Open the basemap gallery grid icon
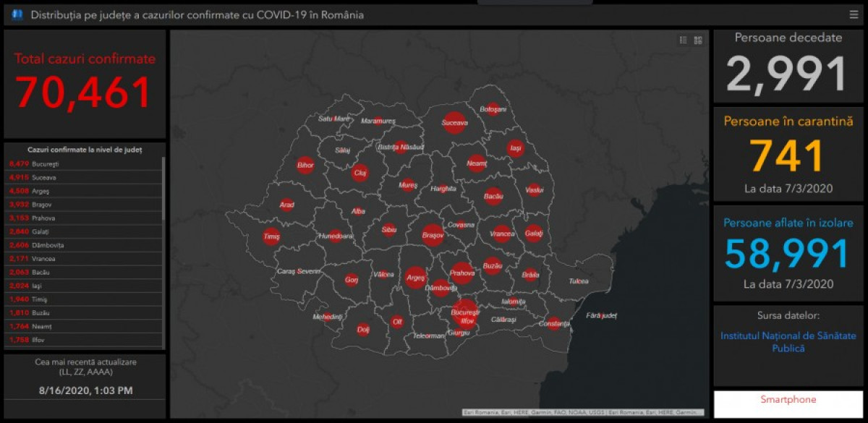 [x=698, y=40]
